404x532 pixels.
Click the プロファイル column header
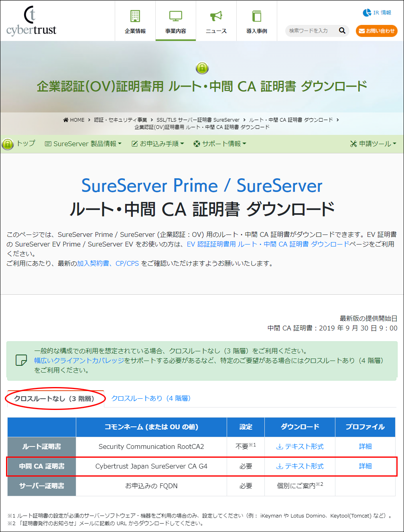tap(365, 427)
